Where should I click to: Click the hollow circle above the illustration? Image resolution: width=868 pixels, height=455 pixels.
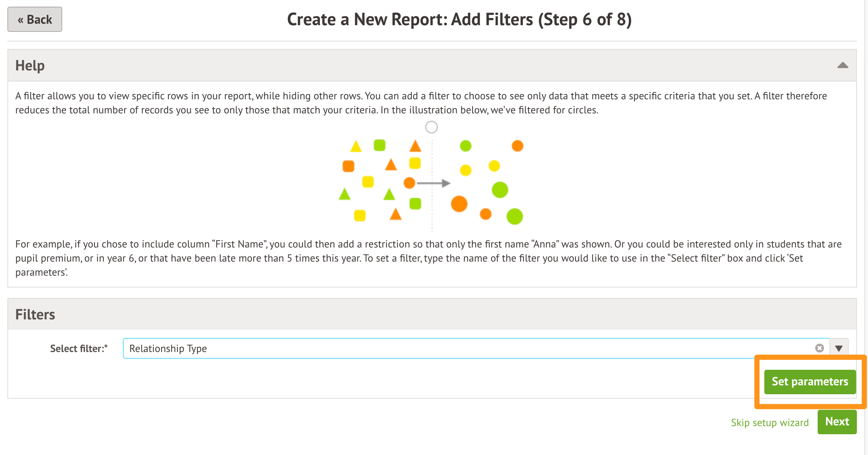tap(431, 127)
